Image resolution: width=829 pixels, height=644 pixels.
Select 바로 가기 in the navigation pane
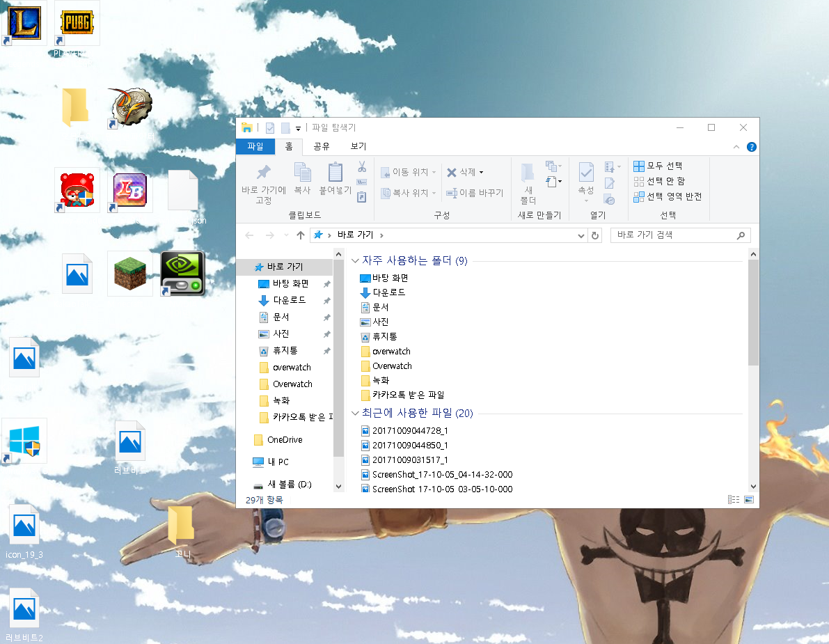coord(285,267)
